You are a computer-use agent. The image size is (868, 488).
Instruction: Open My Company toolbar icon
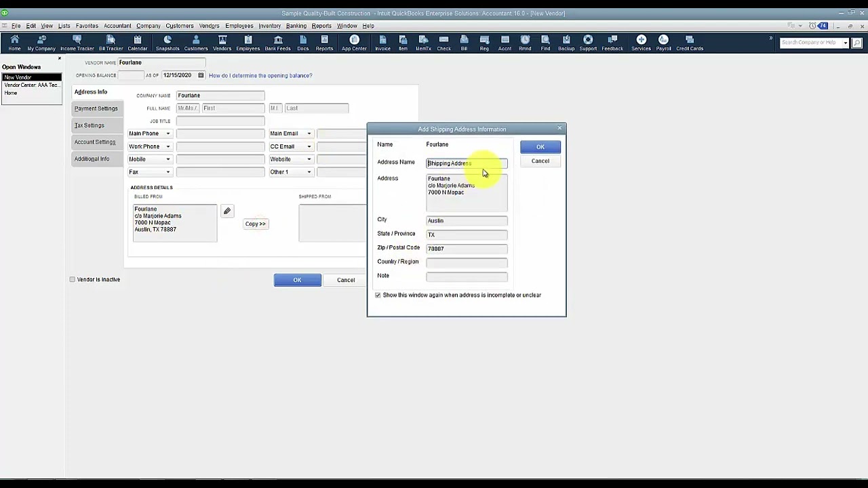click(41, 43)
